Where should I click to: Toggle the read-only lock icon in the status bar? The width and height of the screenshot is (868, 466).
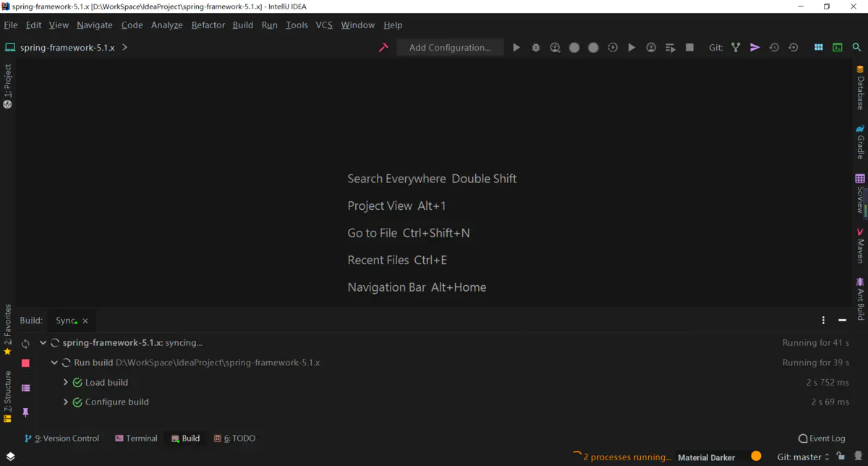840,457
